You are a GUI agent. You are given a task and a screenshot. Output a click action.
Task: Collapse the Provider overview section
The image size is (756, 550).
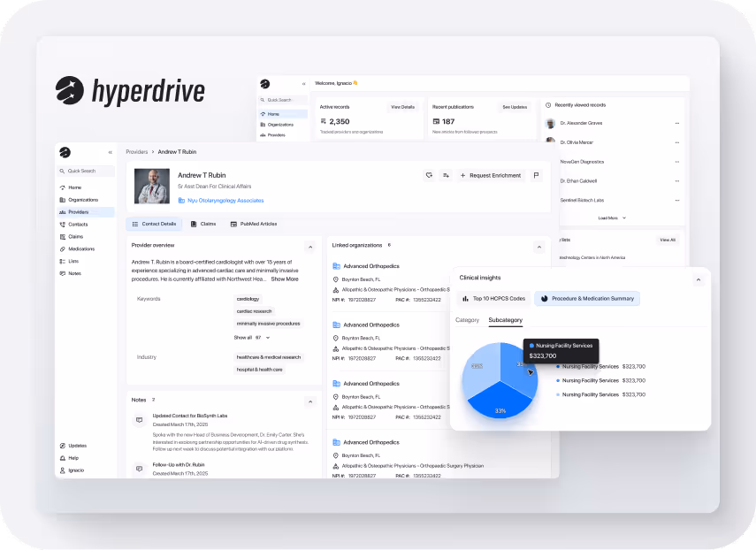coord(310,248)
